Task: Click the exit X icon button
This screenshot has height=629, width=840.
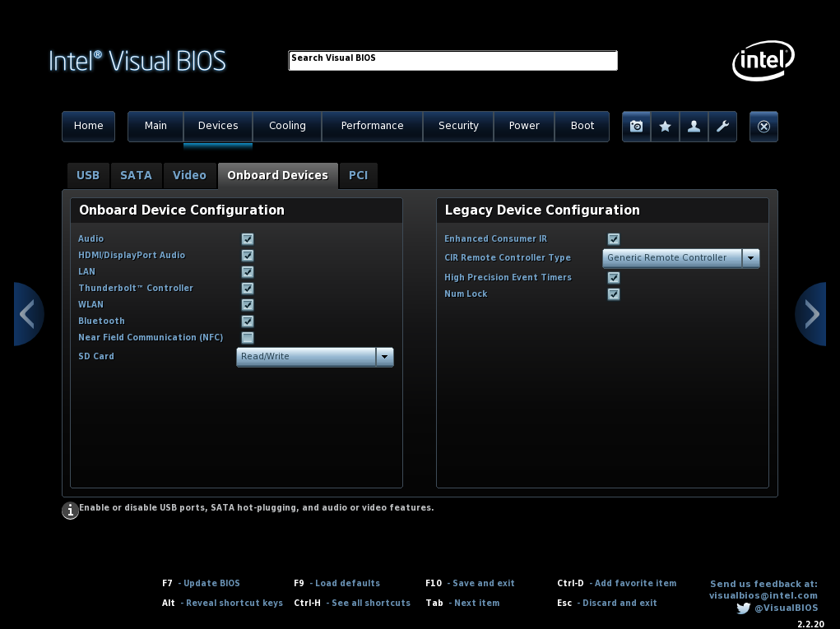Action: pyautogui.click(x=763, y=127)
